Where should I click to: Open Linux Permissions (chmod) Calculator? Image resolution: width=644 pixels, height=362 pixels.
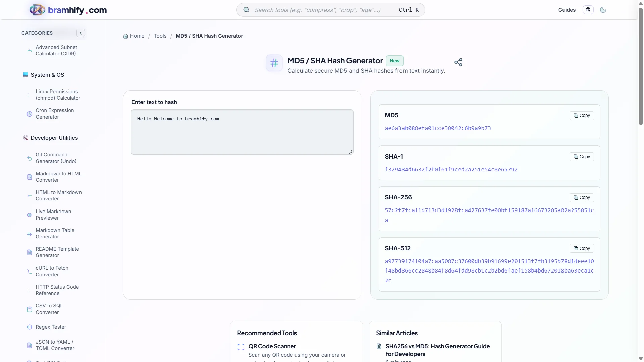tap(58, 95)
